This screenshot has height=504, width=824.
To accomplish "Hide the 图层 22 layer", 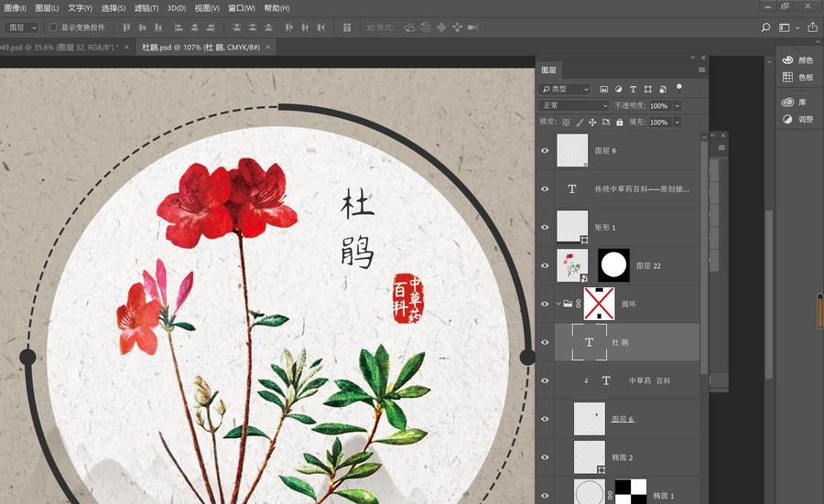I will (545, 265).
